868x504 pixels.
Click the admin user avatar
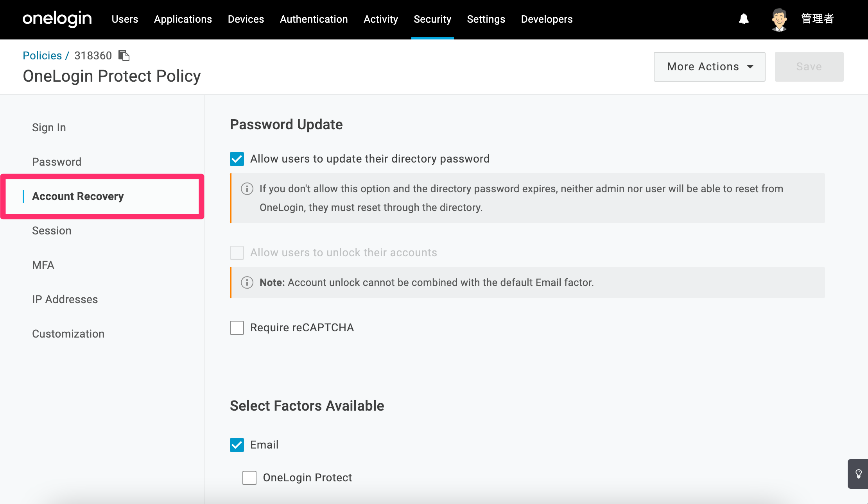click(779, 20)
